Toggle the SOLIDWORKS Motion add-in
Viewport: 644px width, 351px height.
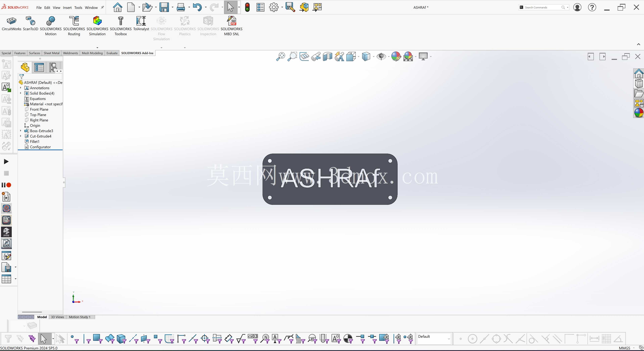point(51,26)
